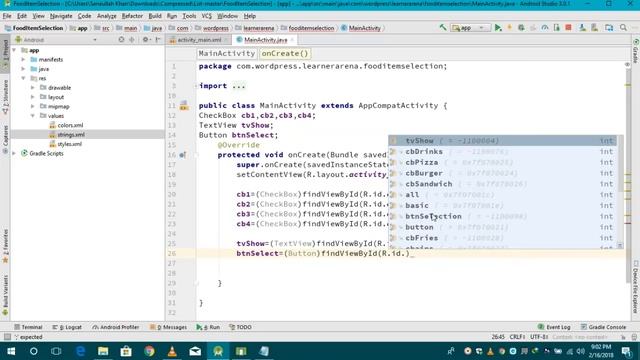
Task: Switch to activity_main.xml tab
Action: (199, 40)
